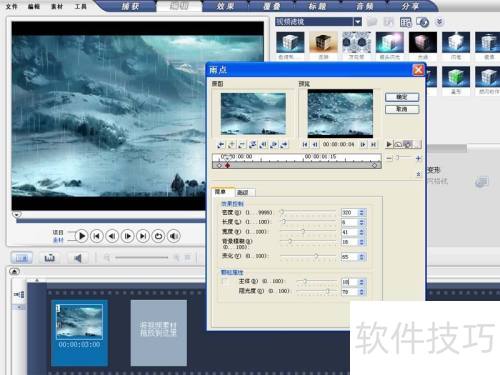Select the brown cube filter thumbnail
Screen dimensions: 500x375
point(323,42)
